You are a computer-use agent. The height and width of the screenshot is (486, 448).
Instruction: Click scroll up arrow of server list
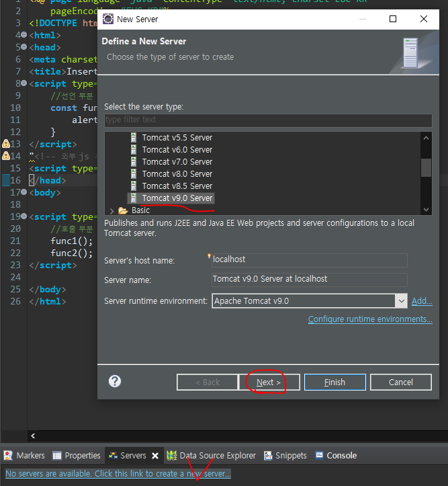(426, 138)
